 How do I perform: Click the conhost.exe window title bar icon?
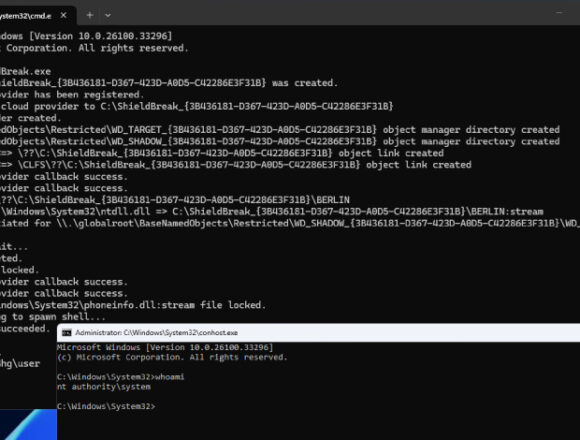[67, 333]
